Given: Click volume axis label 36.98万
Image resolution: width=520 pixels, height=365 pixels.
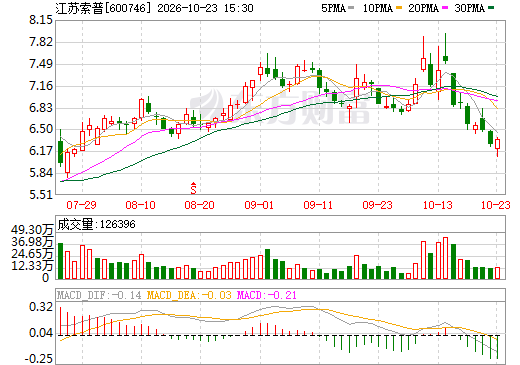Looking at the screenshot, I should [32, 242].
